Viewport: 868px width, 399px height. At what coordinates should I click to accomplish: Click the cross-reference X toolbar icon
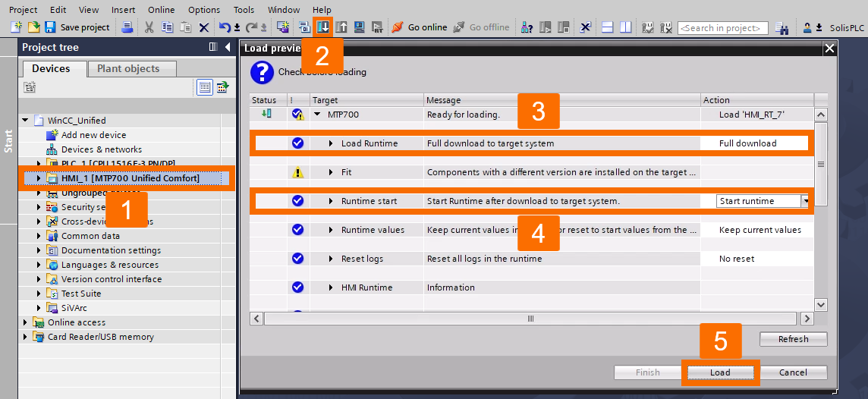pos(586,27)
